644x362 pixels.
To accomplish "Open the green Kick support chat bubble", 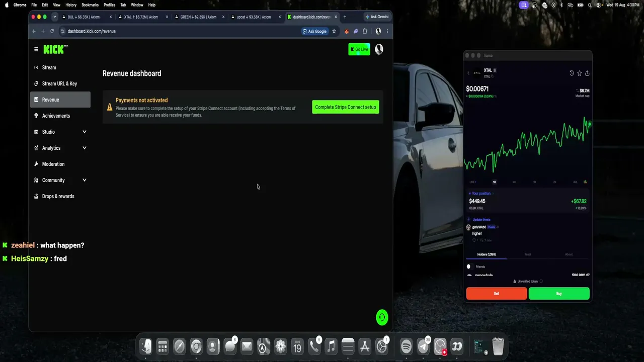I will [x=382, y=317].
